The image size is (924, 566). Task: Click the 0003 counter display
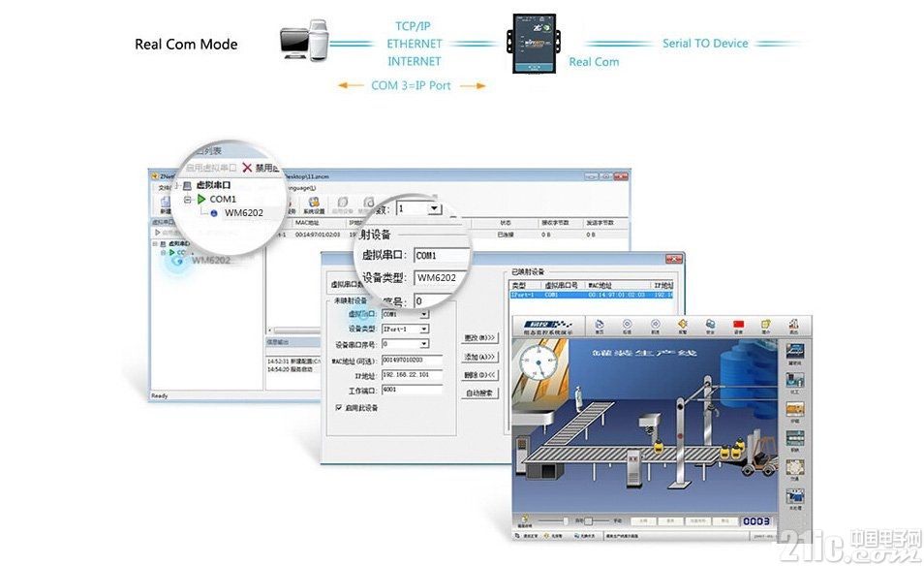click(756, 521)
